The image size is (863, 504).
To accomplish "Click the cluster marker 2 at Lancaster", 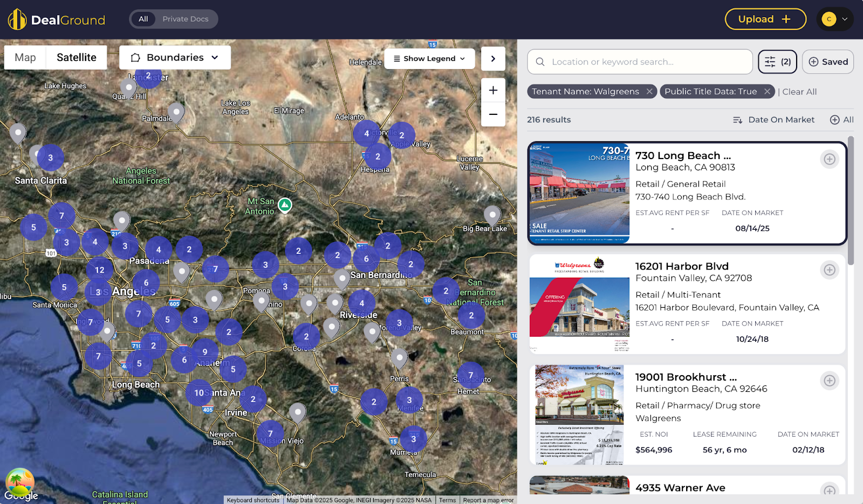I will pyautogui.click(x=148, y=76).
